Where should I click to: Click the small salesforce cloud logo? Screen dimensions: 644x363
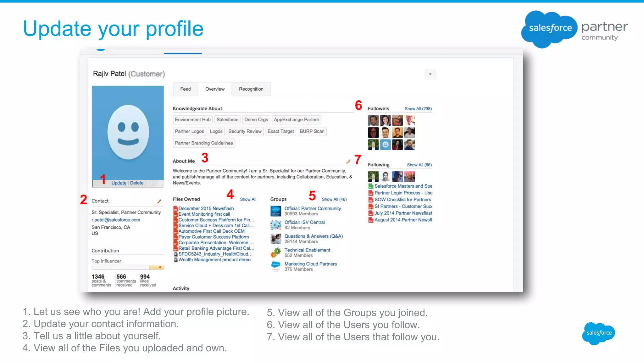click(x=598, y=333)
